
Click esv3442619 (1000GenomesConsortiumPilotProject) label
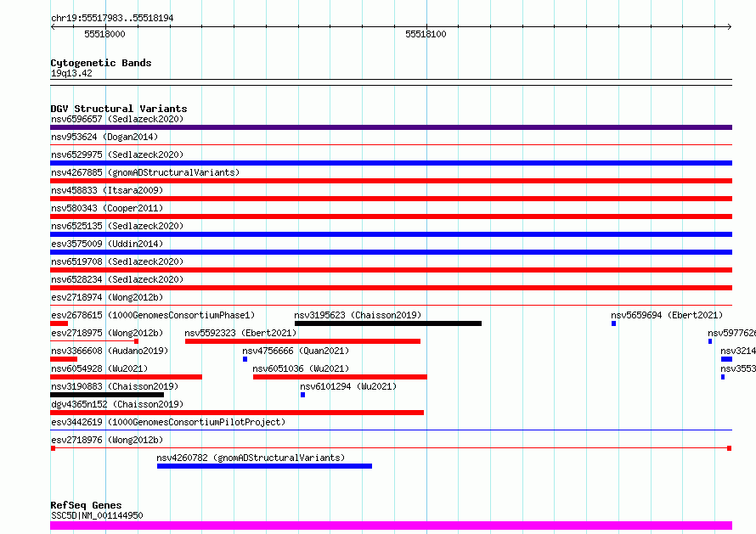[168, 422]
